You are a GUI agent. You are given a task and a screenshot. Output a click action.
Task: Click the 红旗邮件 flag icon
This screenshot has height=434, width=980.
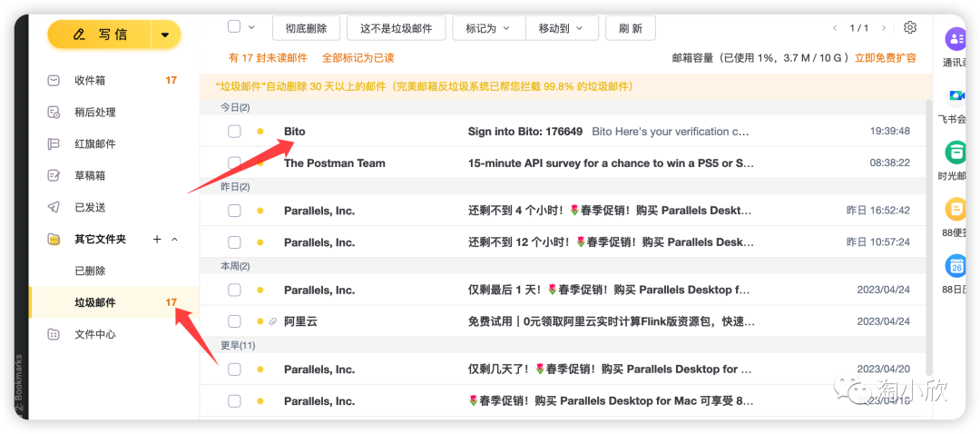(x=54, y=143)
